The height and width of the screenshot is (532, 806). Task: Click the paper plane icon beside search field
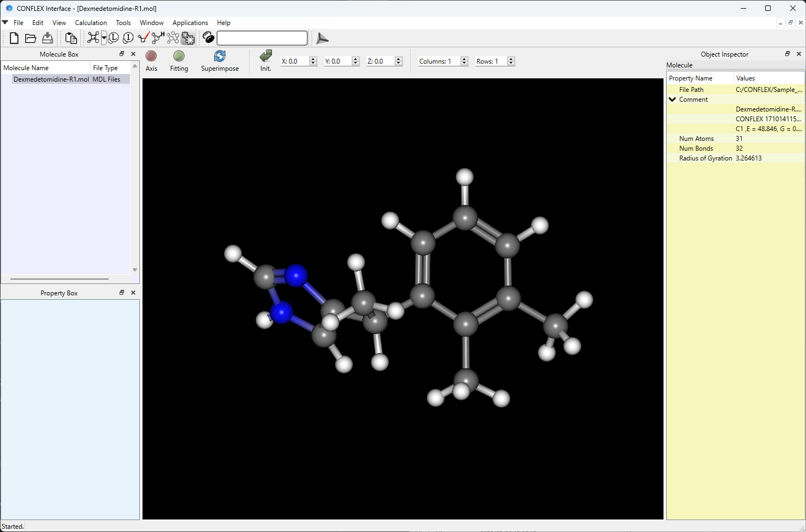coord(322,38)
